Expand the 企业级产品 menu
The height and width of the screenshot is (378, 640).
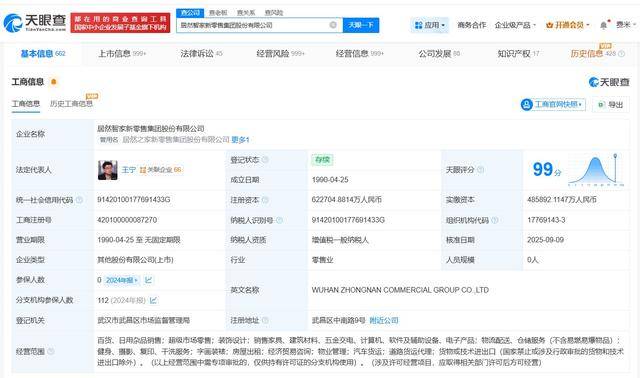(x=515, y=25)
